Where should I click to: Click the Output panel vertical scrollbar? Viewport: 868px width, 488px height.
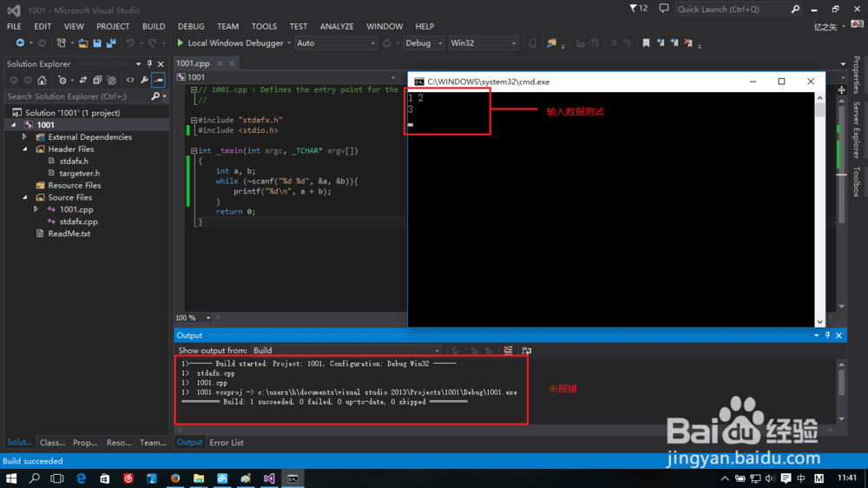[841, 391]
